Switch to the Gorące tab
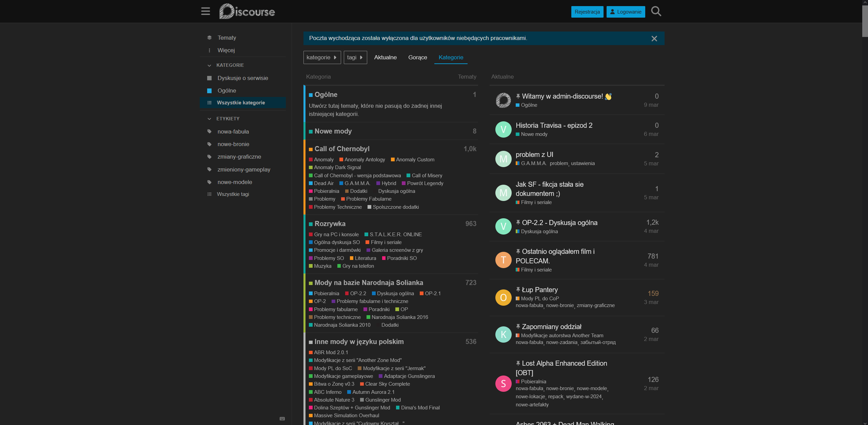This screenshot has height=425, width=868. tap(417, 57)
